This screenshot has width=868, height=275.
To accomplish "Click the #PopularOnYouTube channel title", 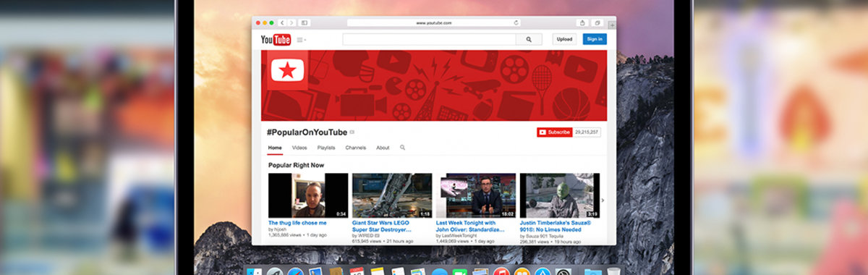I will pos(307,132).
